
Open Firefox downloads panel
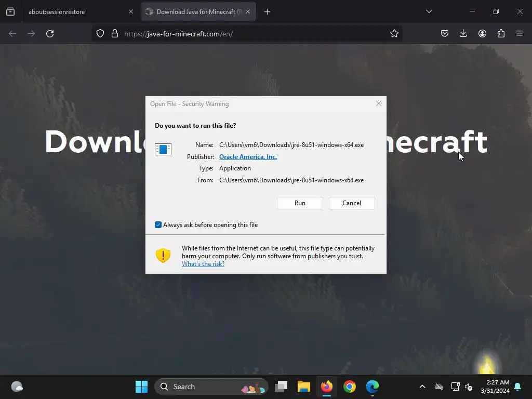(463, 34)
